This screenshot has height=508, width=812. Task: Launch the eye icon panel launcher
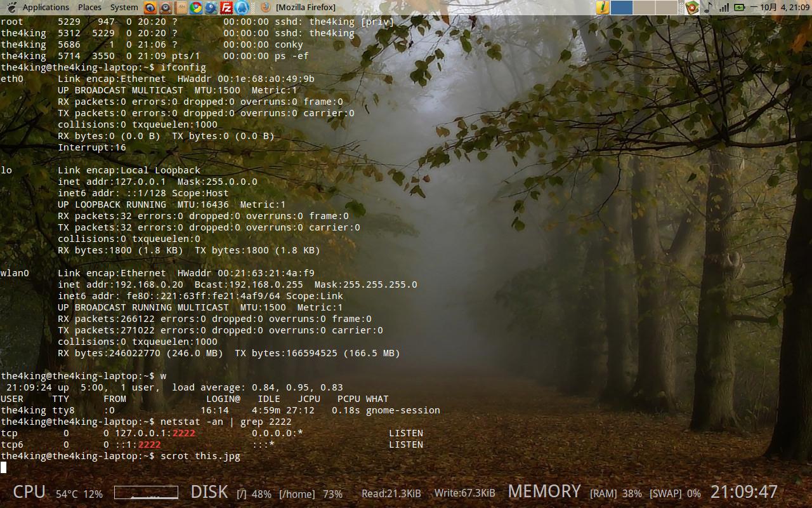pyautogui.click(x=150, y=8)
